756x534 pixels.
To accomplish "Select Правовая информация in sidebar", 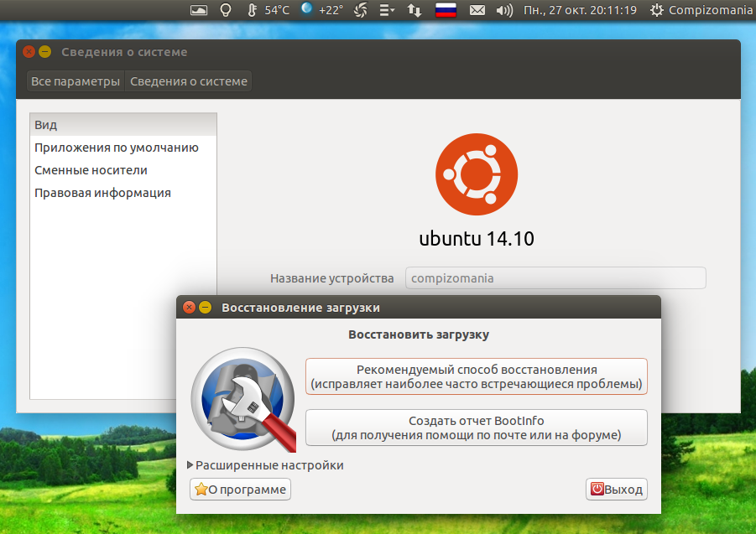I will [x=123, y=193].
